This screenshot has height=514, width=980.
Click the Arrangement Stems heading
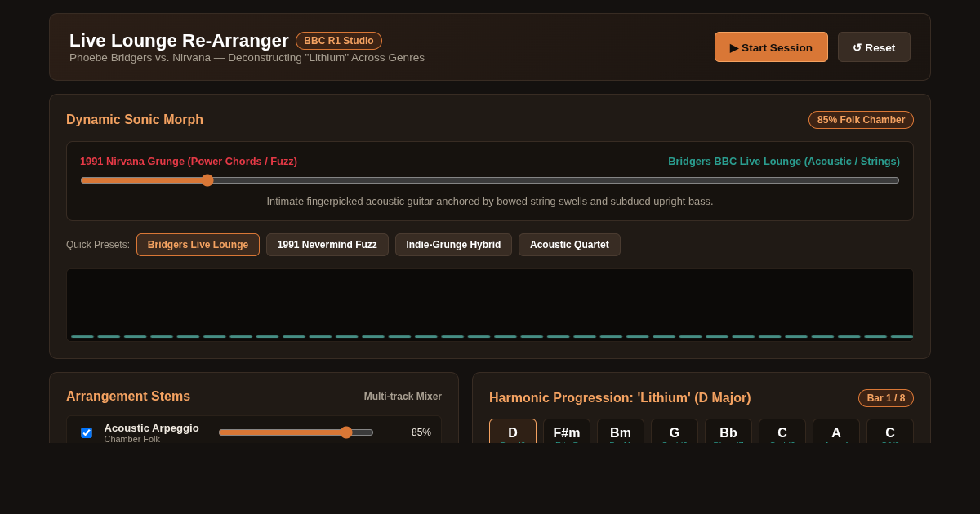[128, 397]
